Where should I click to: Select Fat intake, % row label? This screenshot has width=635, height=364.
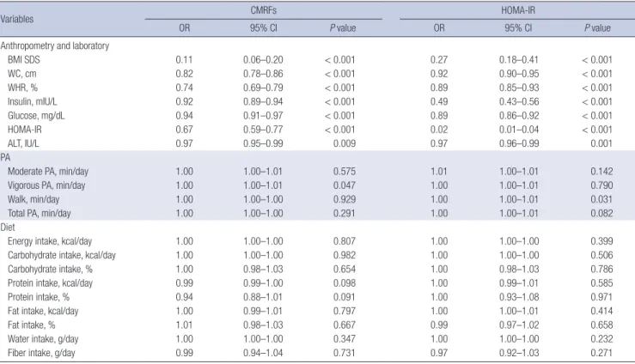point(31,325)
